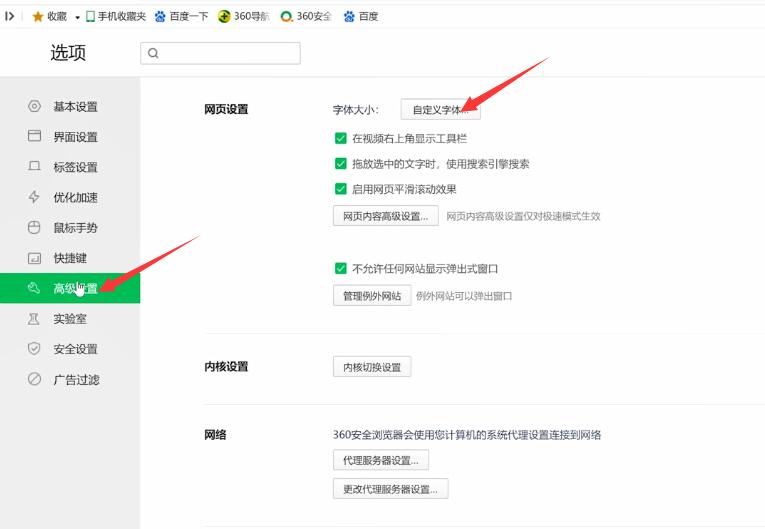
Task: Select the 高级设置 menu item
Action: (x=70, y=288)
